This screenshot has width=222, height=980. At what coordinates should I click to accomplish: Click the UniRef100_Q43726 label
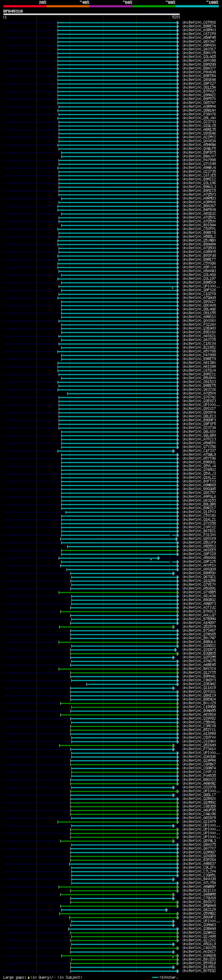[x=199, y=390]
